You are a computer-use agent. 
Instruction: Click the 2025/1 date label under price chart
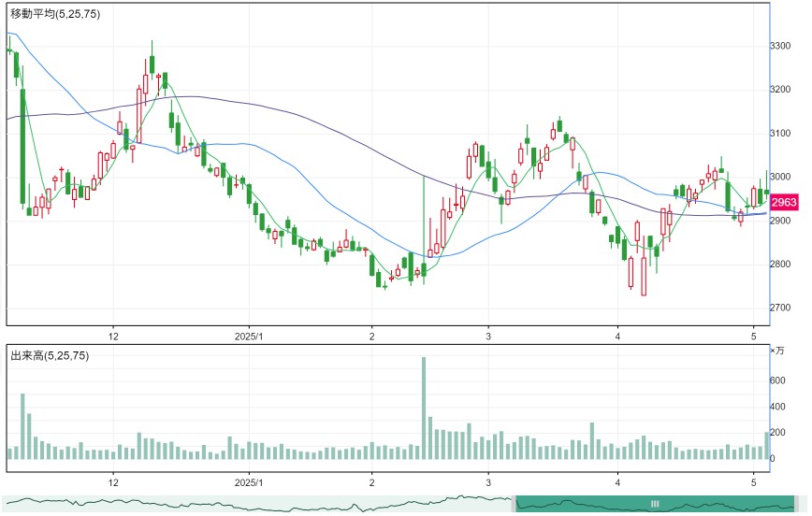click(x=249, y=337)
